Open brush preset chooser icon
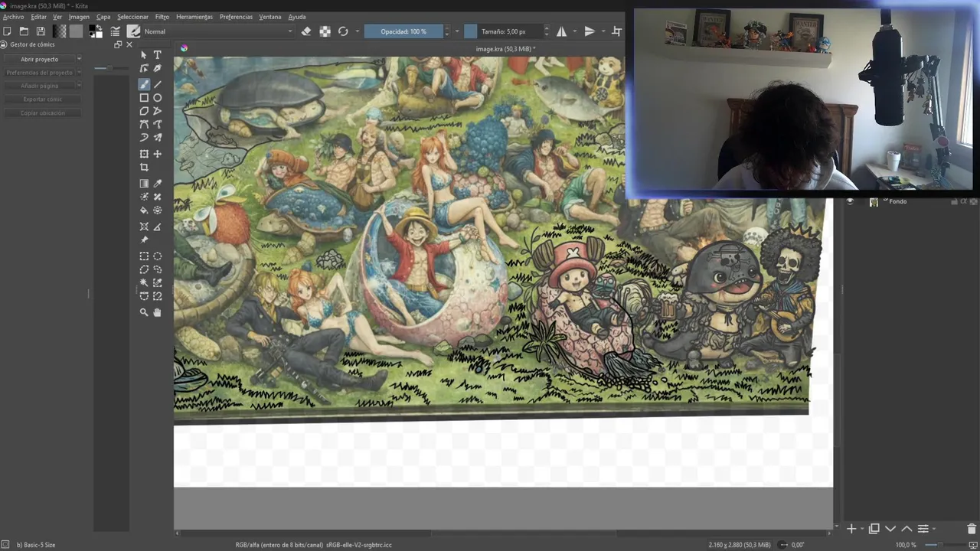The height and width of the screenshot is (551, 980). click(x=134, y=31)
